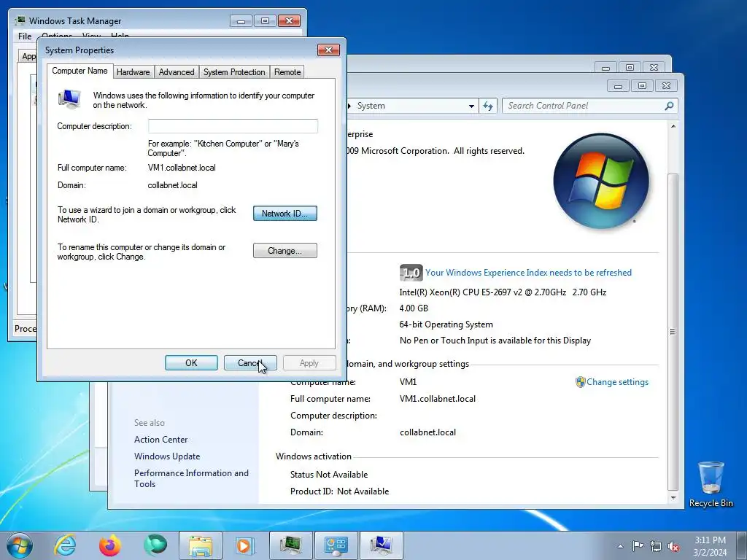Viewport: 747px width, 560px height.
Task: Launch Internet Explorer from taskbar
Action: pos(65,545)
